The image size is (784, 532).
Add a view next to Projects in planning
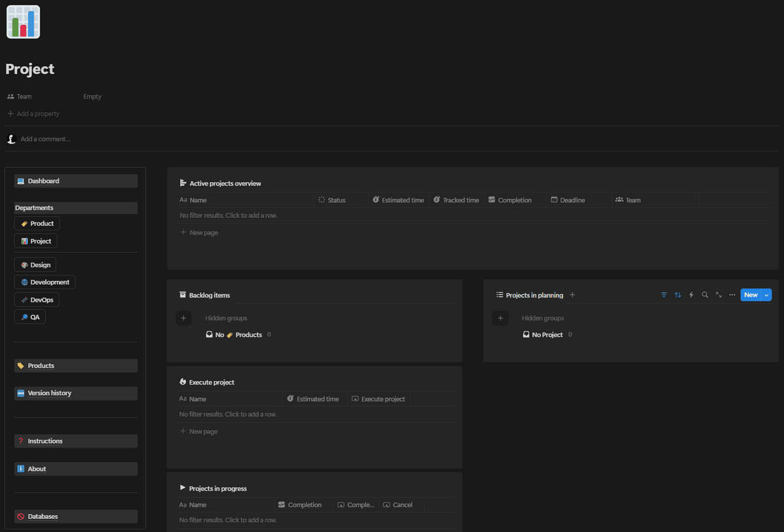coord(572,295)
